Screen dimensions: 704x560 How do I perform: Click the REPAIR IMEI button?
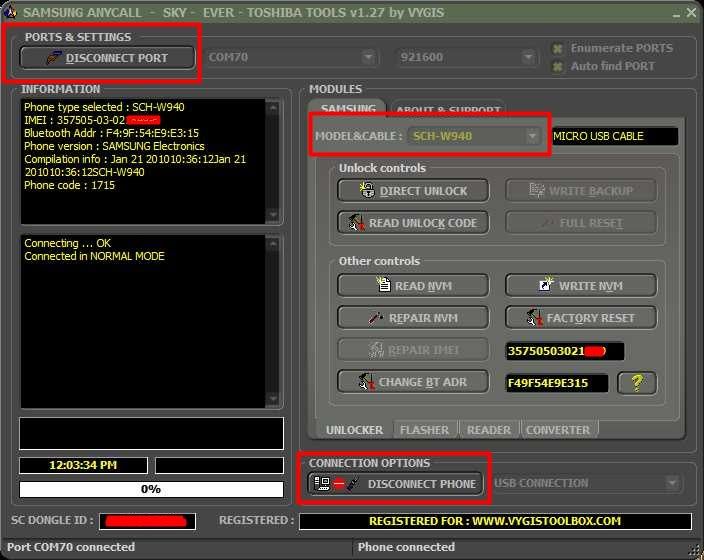pyautogui.click(x=413, y=349)
